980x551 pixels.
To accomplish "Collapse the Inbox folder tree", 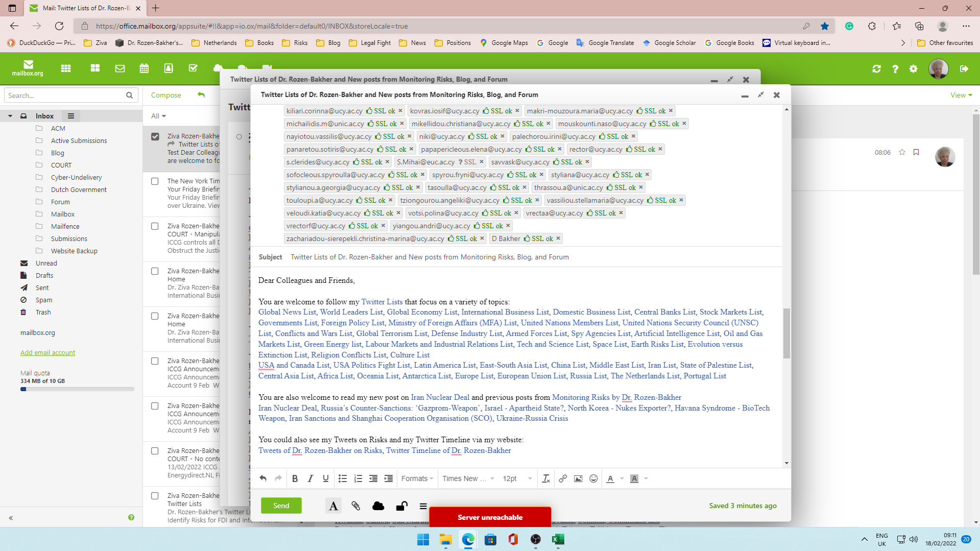I will [10, 116].
